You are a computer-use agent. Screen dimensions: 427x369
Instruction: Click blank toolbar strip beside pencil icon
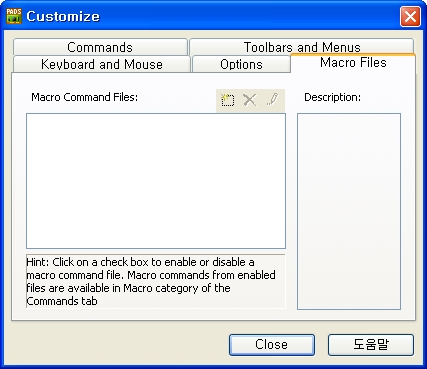(282, 100)
